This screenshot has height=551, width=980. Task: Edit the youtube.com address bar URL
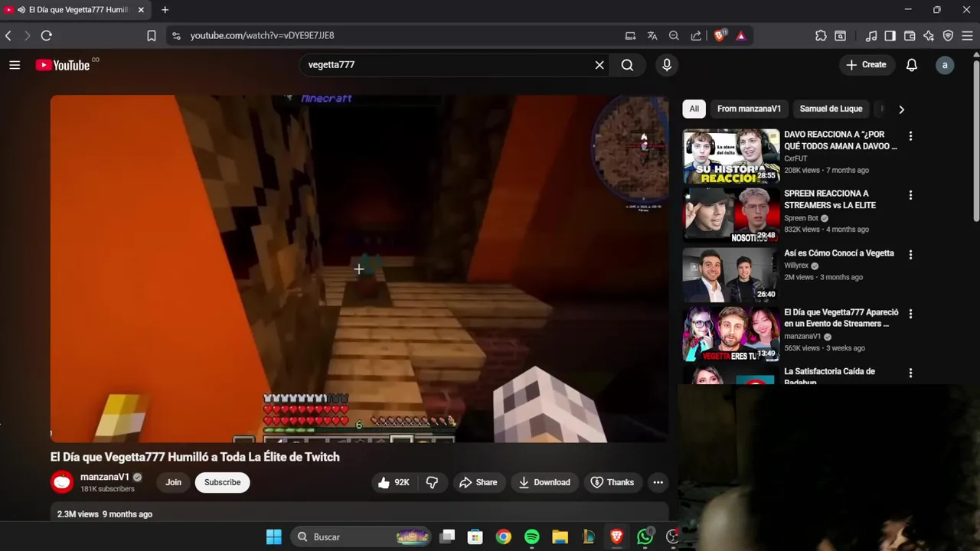point(262,35)
